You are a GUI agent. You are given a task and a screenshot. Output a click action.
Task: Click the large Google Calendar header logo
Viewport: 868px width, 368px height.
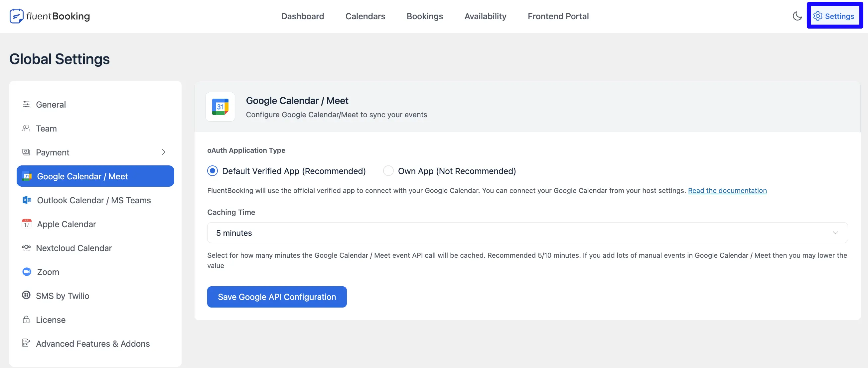pyautogui.click(x=220, y=107)
